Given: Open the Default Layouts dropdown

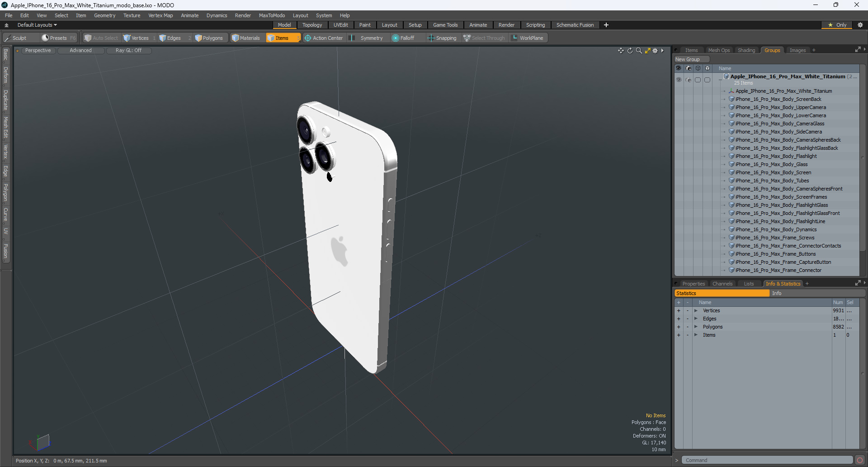Looking at the screenshot, I should click(37, 25).
